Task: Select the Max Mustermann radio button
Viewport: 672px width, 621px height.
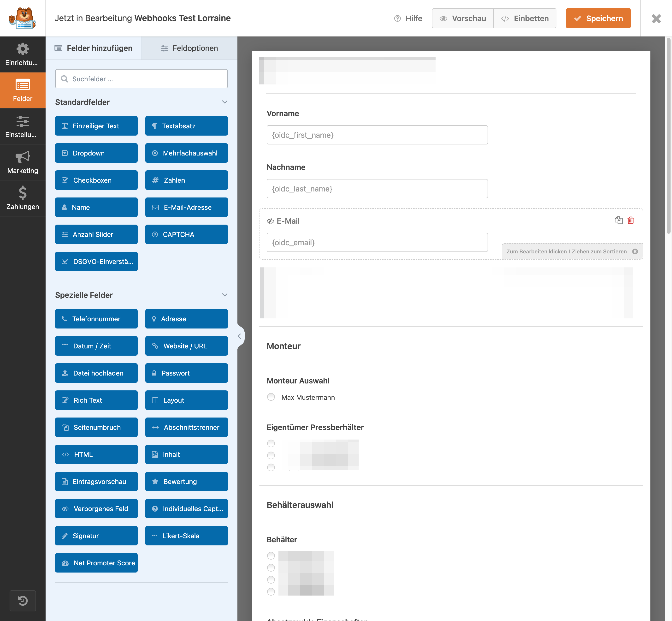Action: pos(271,397)
